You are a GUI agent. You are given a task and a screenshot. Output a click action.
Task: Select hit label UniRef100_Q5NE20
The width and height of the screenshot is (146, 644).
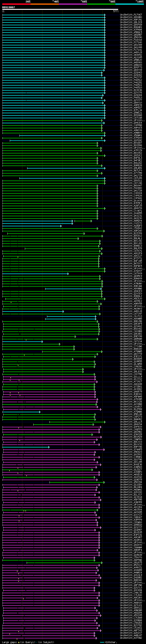131,60
